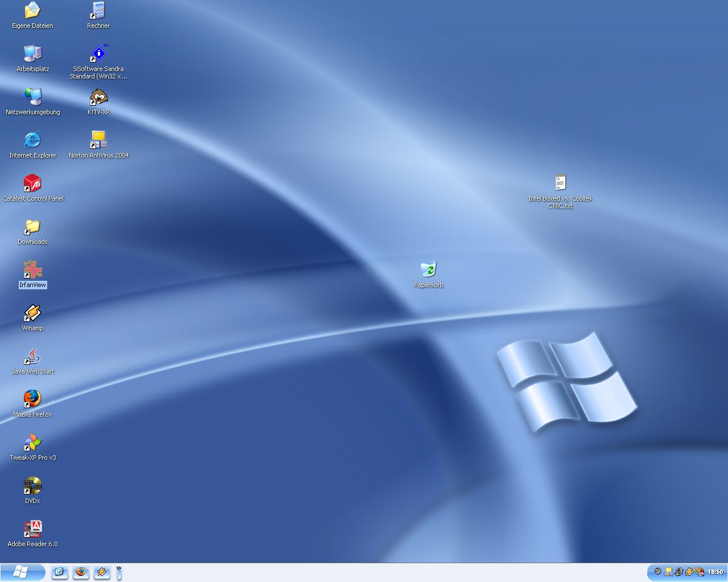Launch Firefox from the Quick Launch bar

coord(81,572)
